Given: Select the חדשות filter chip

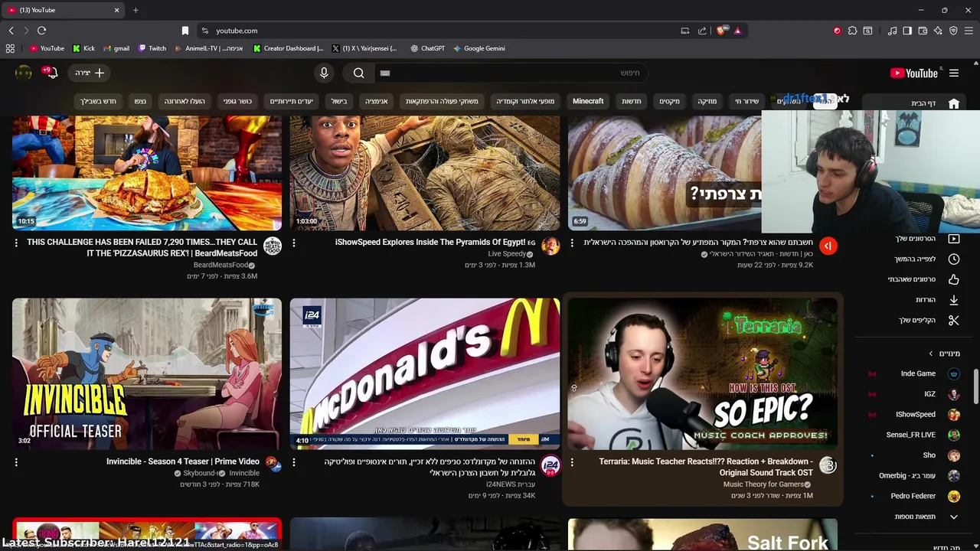Looking at the screenshot, I should pyautogui.click(x=632, y=101).
